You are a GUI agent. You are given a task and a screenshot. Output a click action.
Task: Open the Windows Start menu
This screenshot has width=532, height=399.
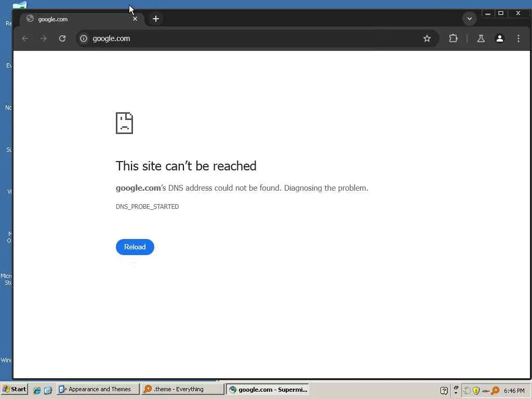[14, 390]
